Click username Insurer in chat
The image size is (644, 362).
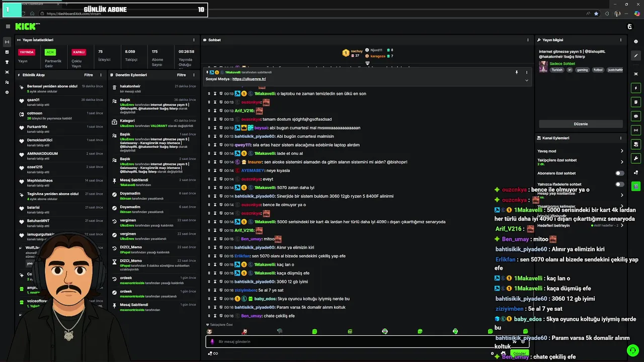point(255,162)
